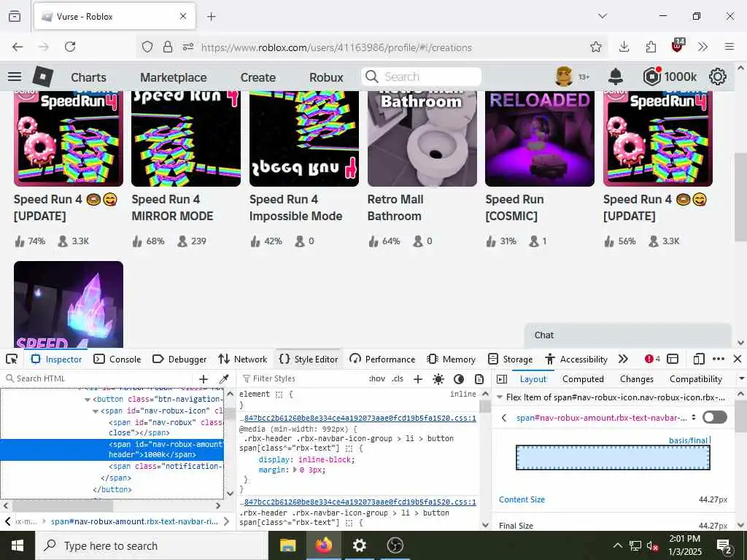Screen dimensions: 747x560
Task: Open the Computed sidebar tab
Action: [583, 379]
